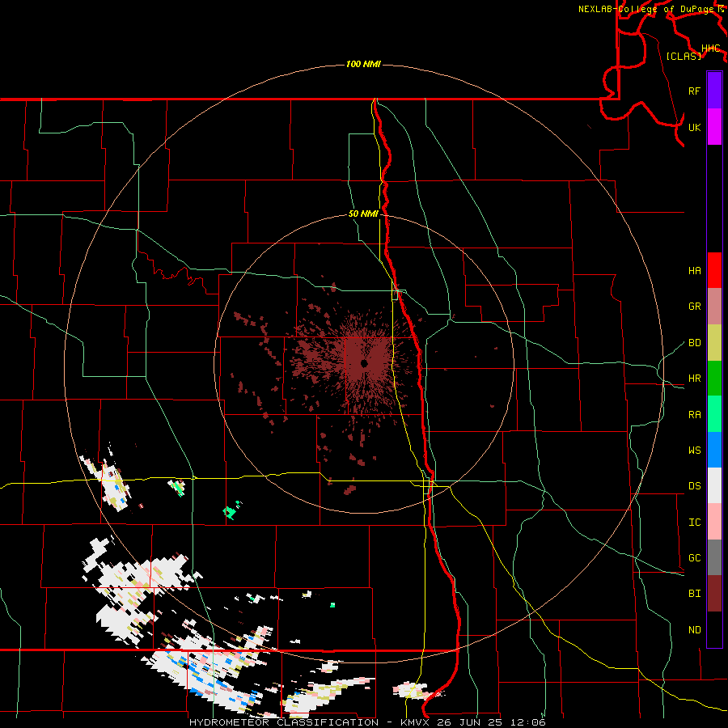Image resolution: width=728 pixels, height=728 pixels.
Task: Click the dark maroon BI legend swatch
Action: (714, 594)
